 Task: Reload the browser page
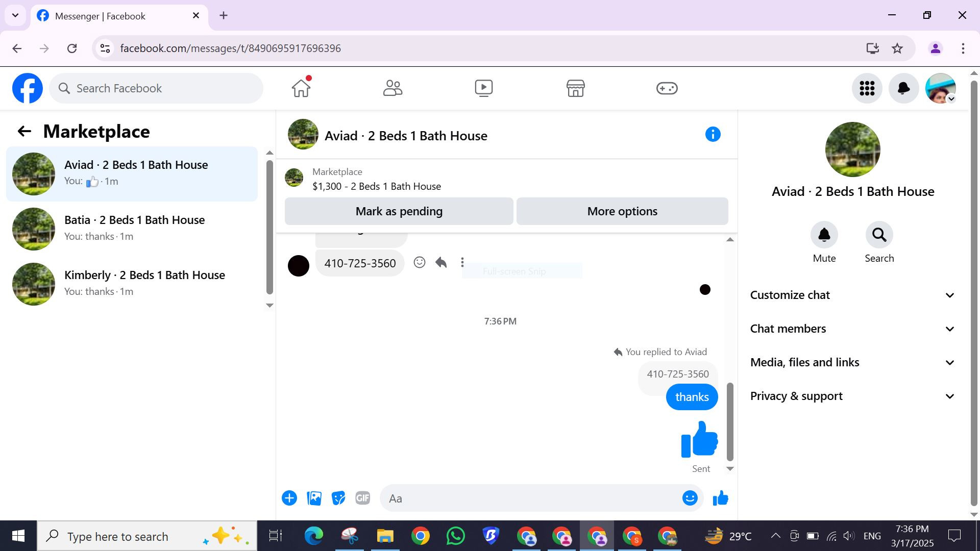(72, 48)
